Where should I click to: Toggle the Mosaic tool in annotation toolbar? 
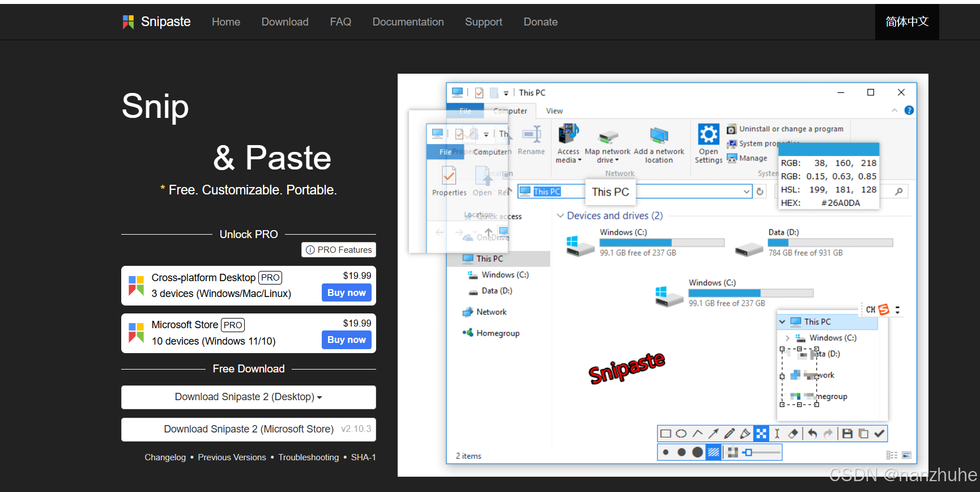click(761, 434)
